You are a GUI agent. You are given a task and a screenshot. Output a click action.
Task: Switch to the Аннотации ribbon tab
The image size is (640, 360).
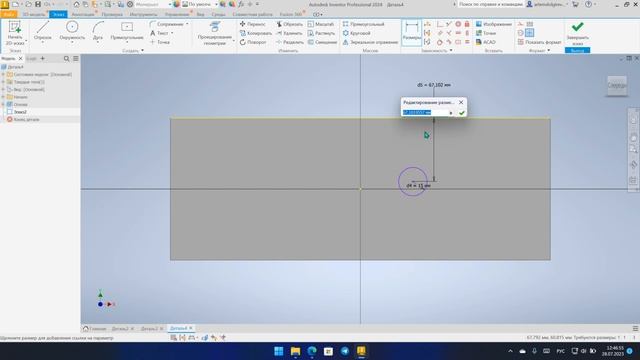83,14
